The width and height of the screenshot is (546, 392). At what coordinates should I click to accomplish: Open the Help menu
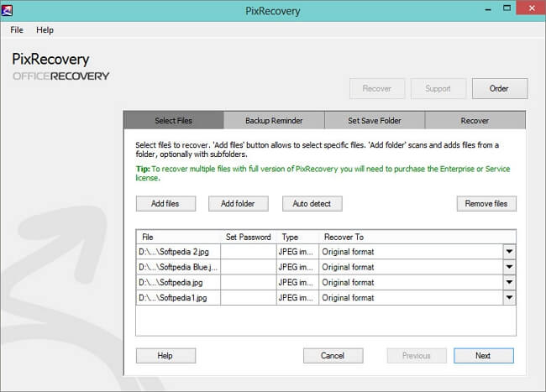(x=45, y=29)
